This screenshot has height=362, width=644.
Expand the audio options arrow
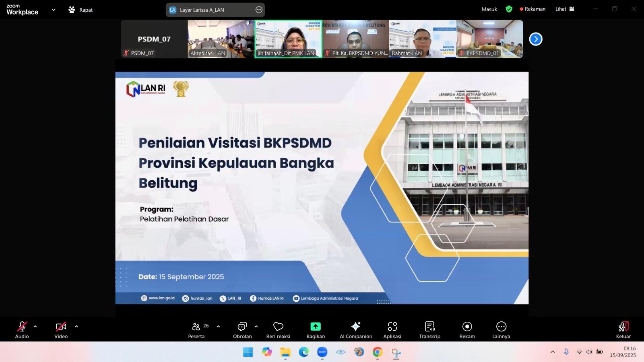coord(35,327)
